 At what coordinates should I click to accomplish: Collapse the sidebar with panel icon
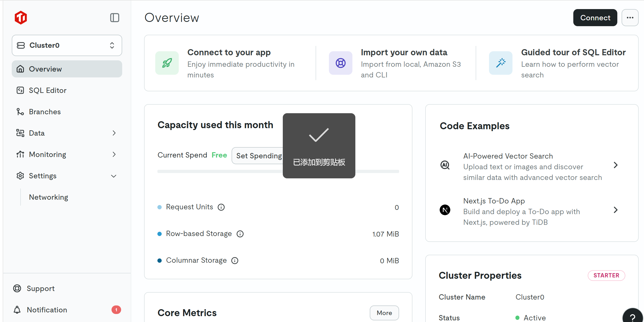[114, 18]
